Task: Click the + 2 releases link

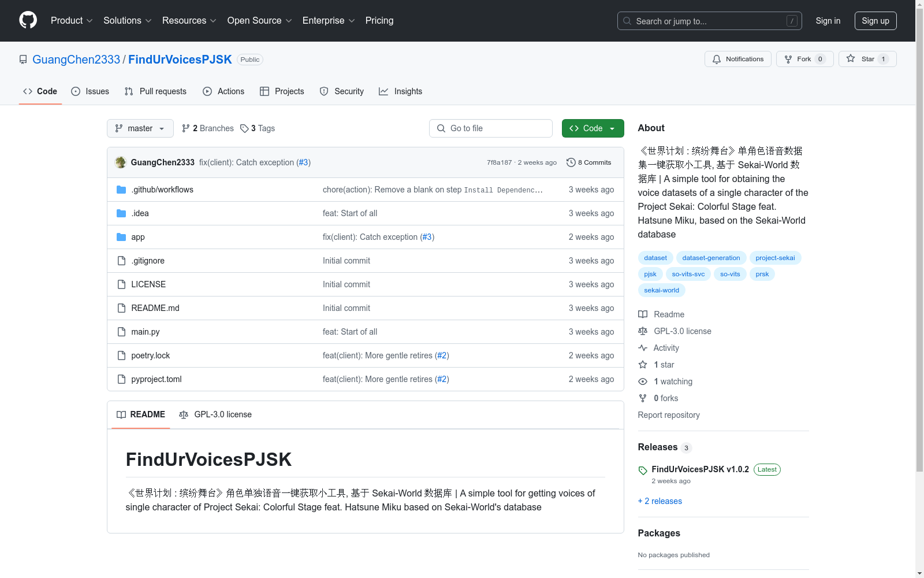Action: coord(660,501)
